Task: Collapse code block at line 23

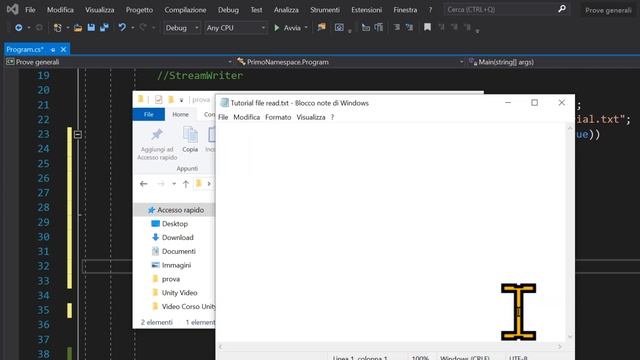Action: 78,134
